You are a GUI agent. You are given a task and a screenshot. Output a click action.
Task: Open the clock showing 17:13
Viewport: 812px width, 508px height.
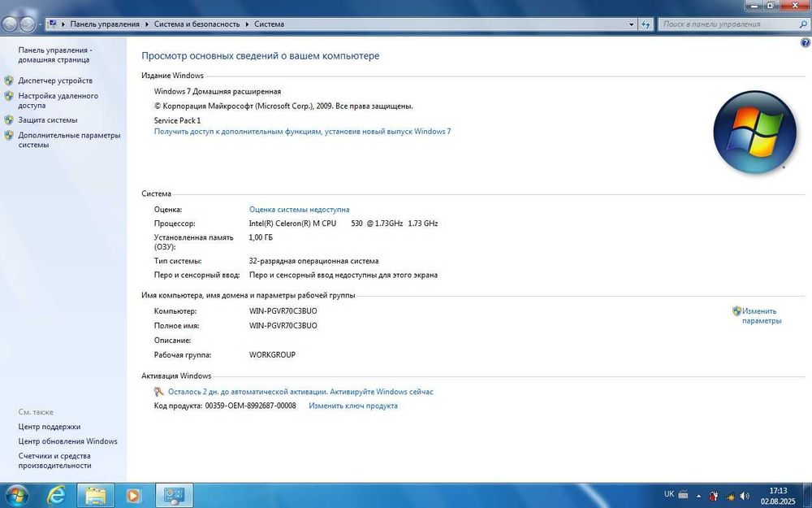click(x=778, y=496)
